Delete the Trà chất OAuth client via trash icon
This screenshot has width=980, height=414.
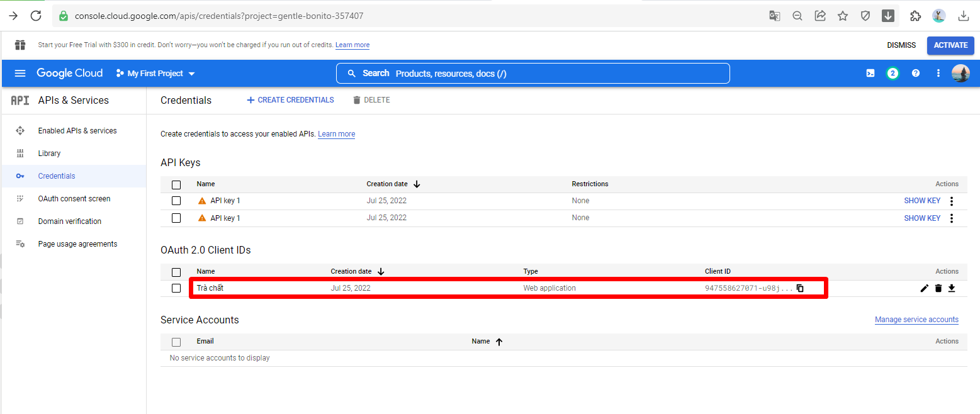(x=938, y=288)
